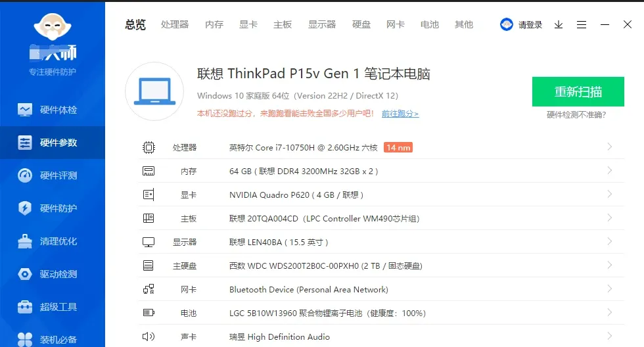Viewport: 644px width, 347px height.
Task: Switch to the 网卡 tab
Action: pos(396,24)
